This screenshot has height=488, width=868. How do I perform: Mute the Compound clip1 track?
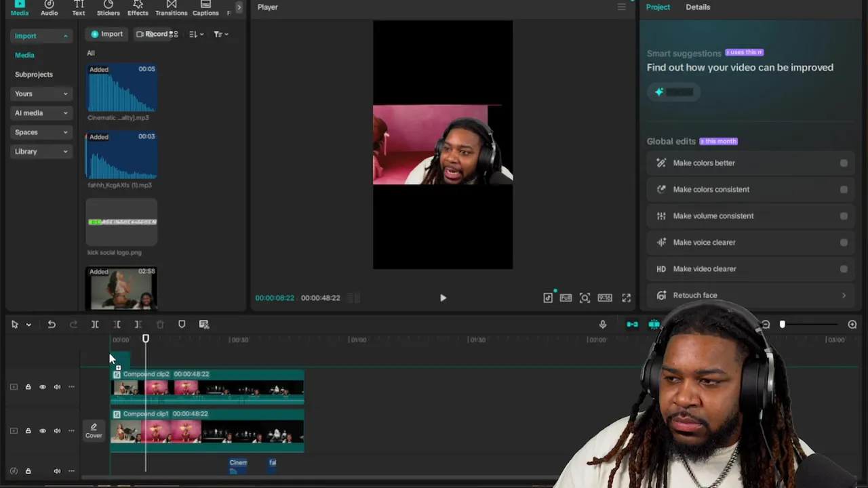[x=57, y=430]
